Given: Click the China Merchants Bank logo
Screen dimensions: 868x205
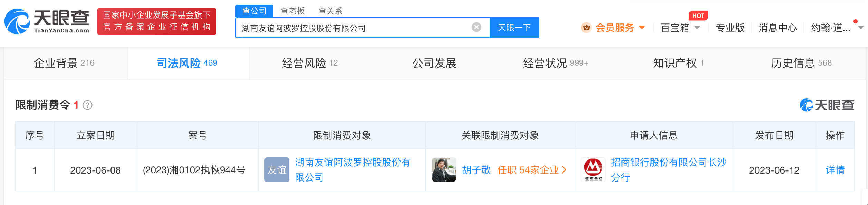Looking at the screenshot, I should point(593,170).
